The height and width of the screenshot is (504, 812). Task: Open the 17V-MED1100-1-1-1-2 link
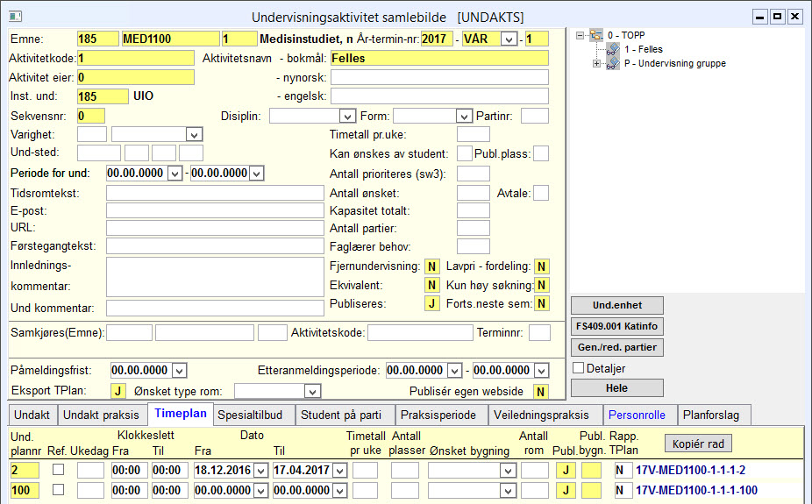tap(691, 471)
